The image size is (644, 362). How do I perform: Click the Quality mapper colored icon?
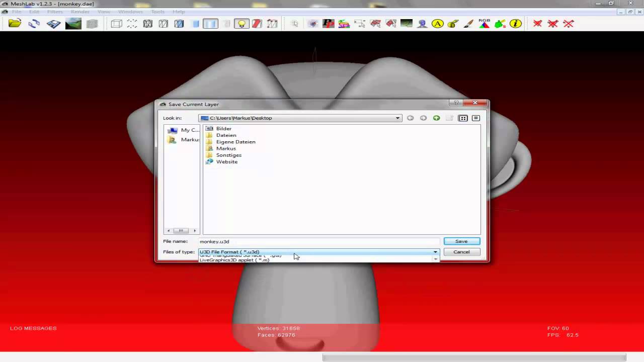coord(344,24)
